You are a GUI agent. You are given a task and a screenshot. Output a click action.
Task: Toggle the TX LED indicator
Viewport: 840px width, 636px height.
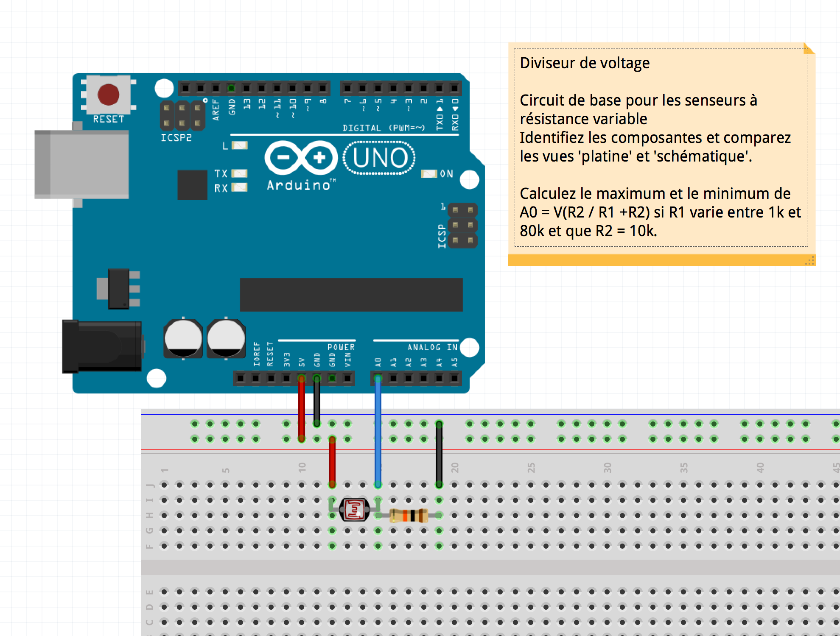[240, 173]
